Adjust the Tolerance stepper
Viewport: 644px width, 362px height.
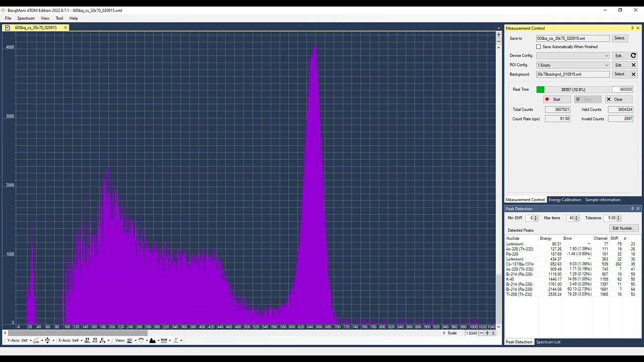pyautogui.click(x=618, y=218)
